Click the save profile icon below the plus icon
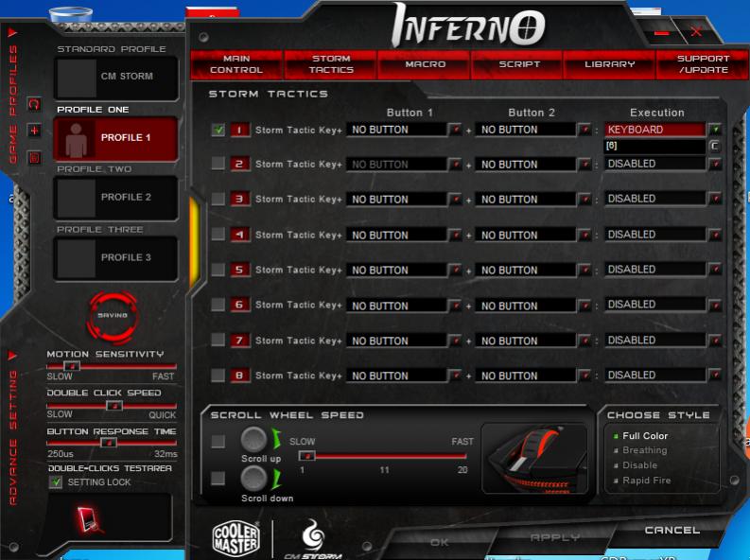The width and height of the screenshot is (750, 560). (x=34, y=157)
